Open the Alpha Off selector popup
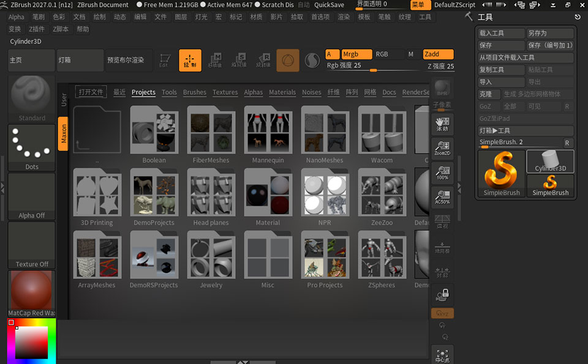 pyautogui.click(x=31, y=196)
